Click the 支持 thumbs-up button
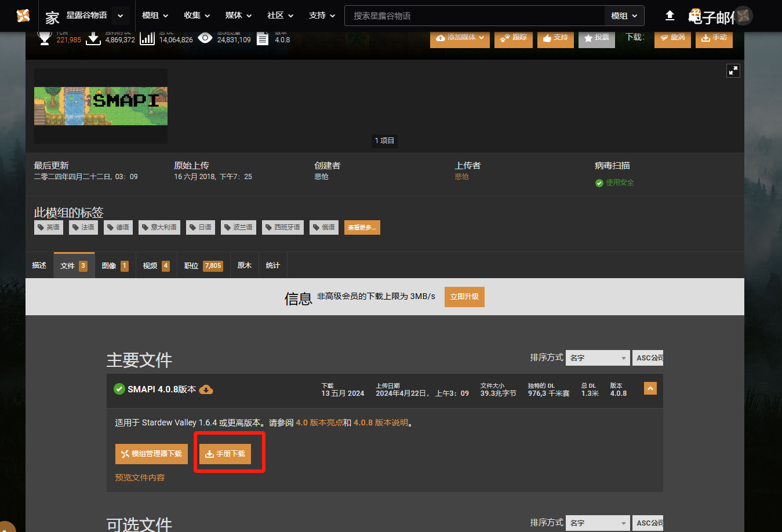782x532 pixels. point(555,38)
